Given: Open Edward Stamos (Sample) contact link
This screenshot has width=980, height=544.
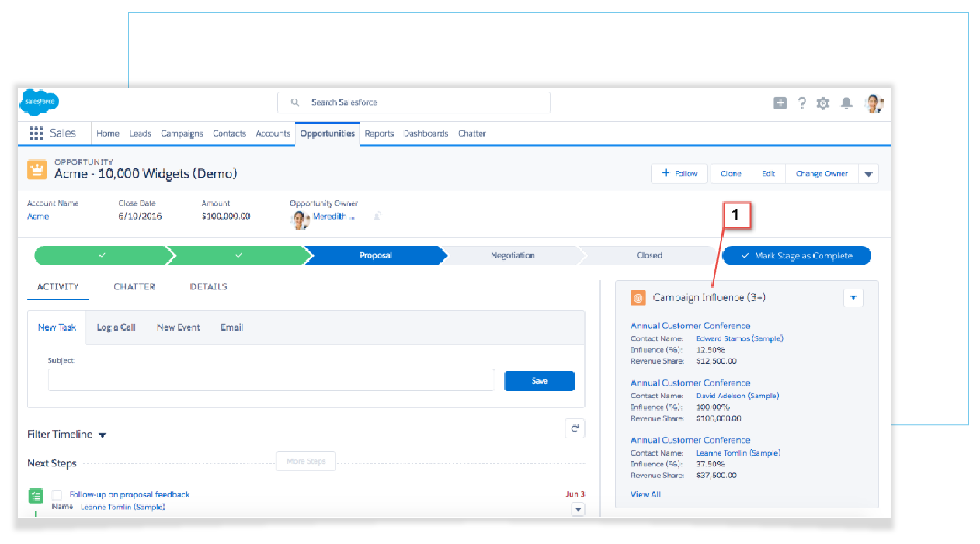Looking at the screenshot, I should point(740,338).
